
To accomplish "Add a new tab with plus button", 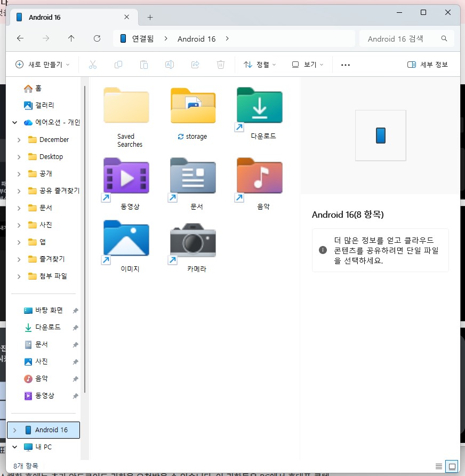I will tap(150, 17).
